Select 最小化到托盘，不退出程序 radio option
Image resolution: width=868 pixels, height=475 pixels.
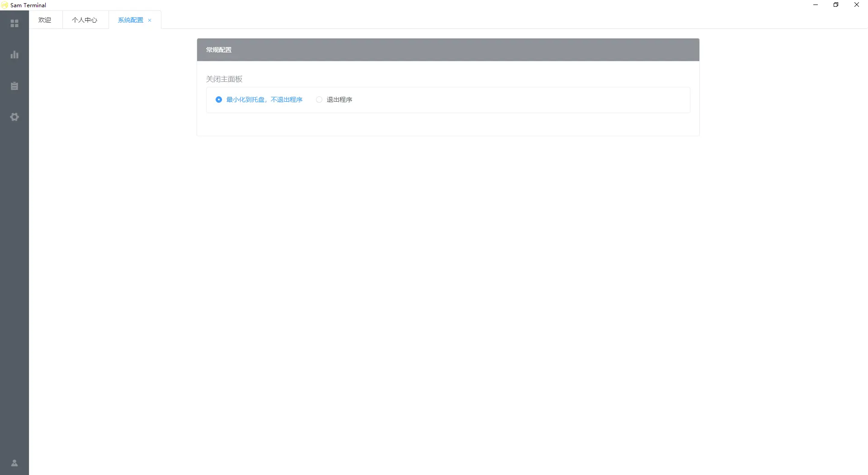[x=259, y=100]
